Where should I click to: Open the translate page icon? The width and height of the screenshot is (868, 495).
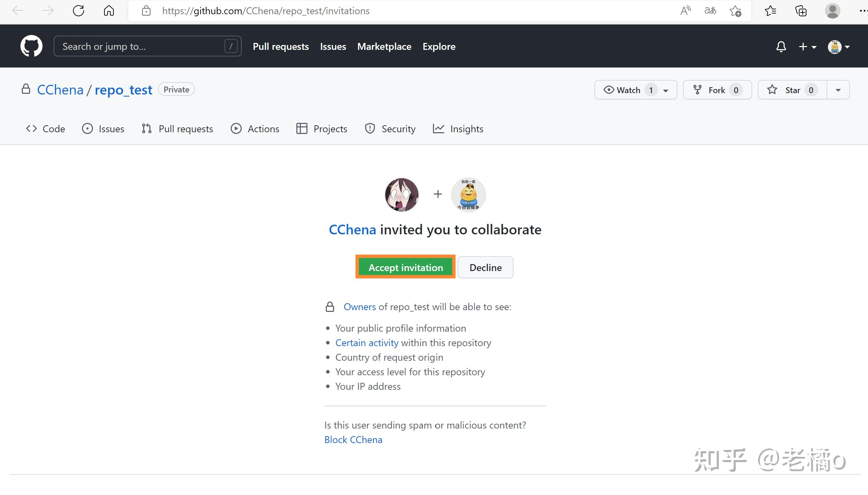(710, 11)
